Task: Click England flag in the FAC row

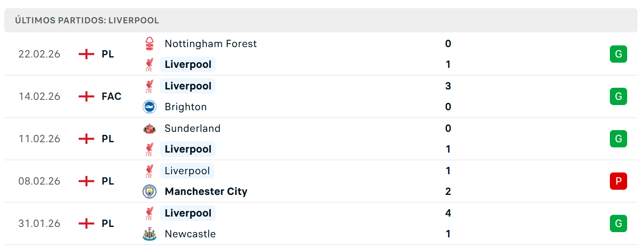Action: point(86,96)
